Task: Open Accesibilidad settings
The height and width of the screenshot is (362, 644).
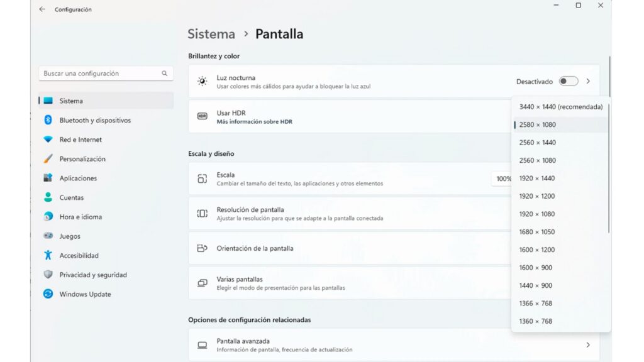Action: click(79, 256)
